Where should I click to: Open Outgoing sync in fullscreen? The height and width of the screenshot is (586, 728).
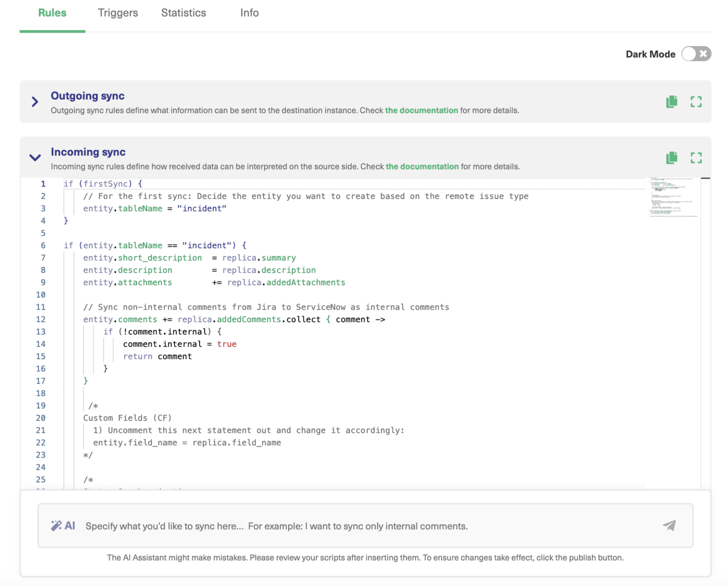coord(695,102)
